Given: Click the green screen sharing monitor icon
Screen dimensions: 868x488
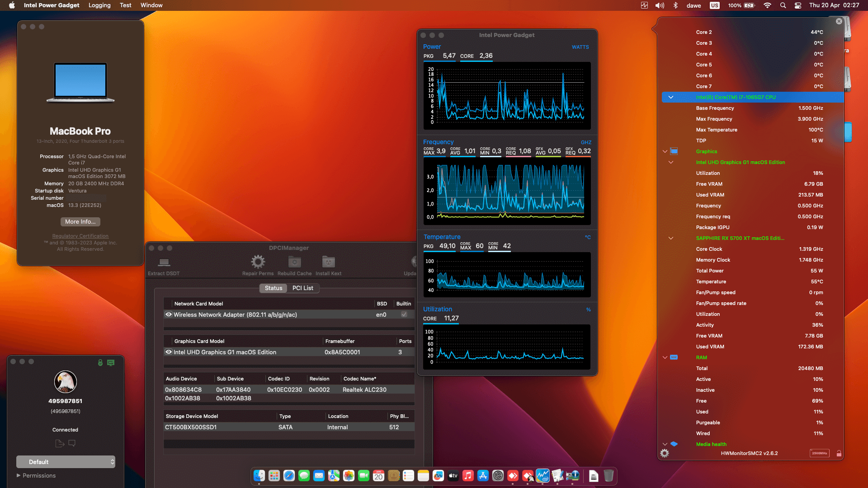Looking at the screenshot, I should [111, 362].
